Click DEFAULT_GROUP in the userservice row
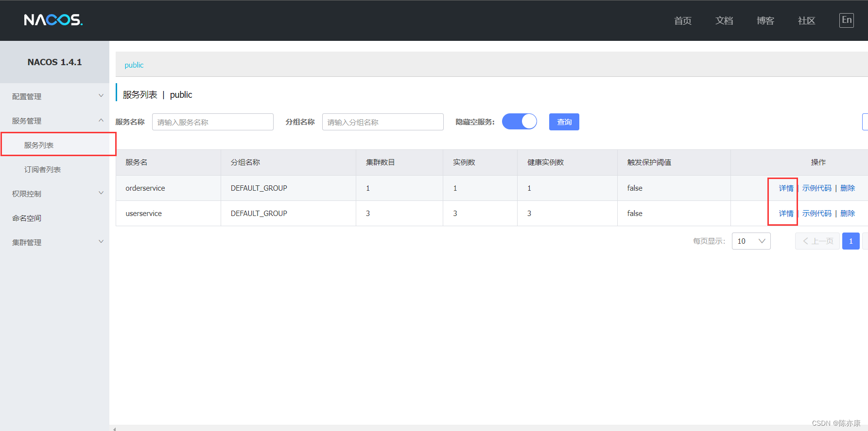 click(x=259, y=214)
